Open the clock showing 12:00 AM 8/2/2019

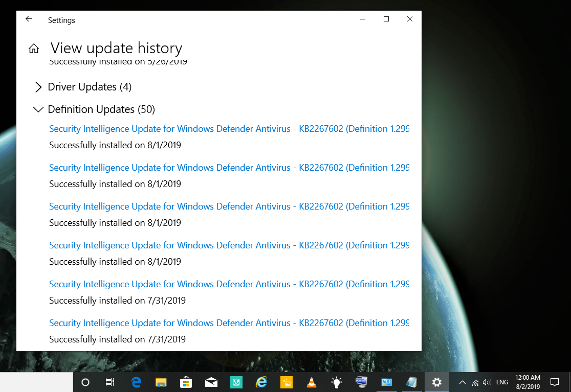528,382
